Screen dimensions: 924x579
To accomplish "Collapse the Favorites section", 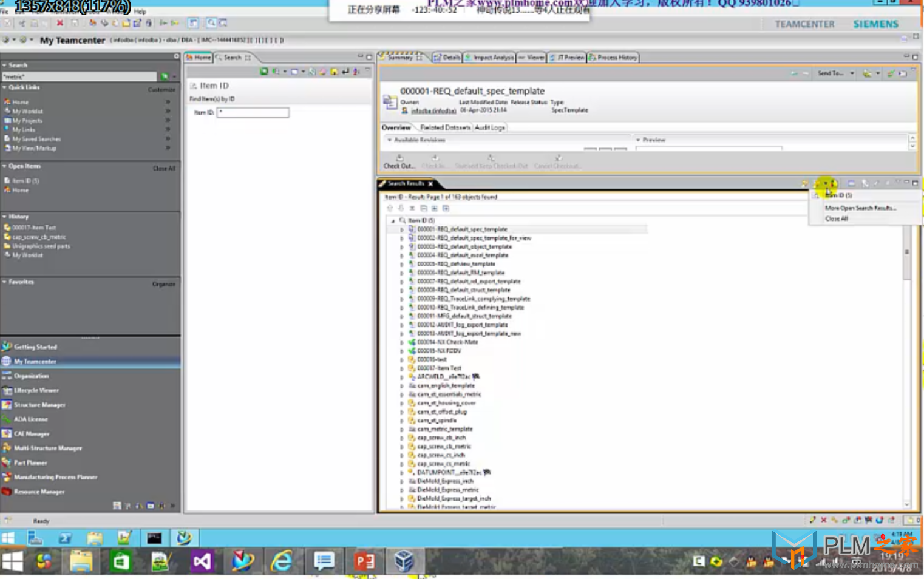I will pos(4,282).
